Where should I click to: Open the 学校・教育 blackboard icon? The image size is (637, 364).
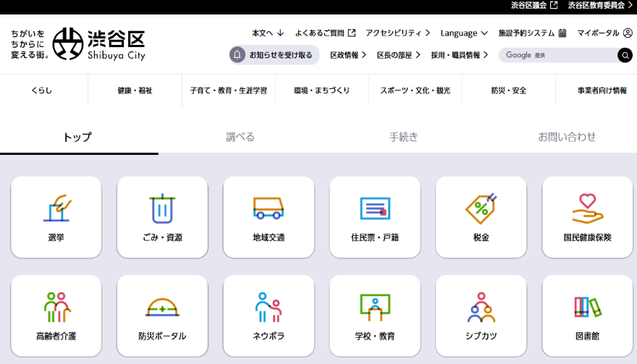click(375, 316)
